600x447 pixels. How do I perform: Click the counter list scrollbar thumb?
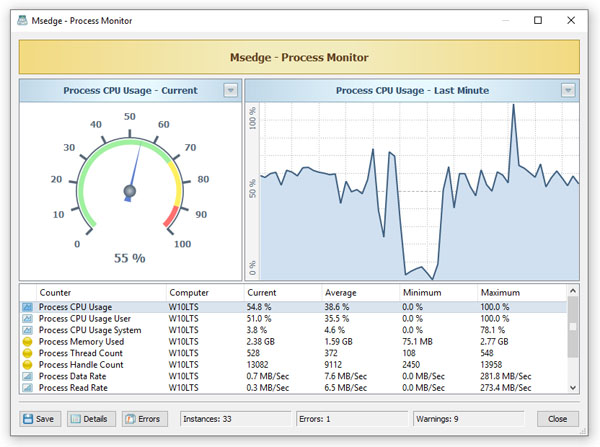click(x=573, y=327)
